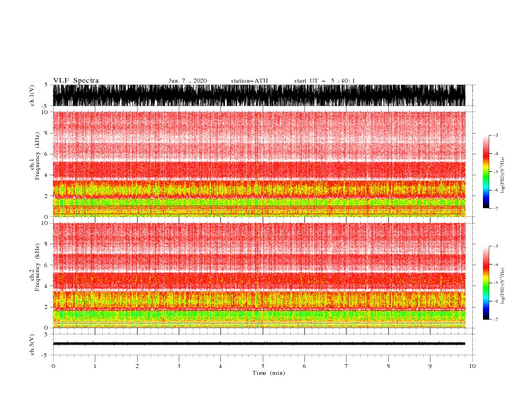Select the date 'Jun. 7, 2020'

187,81
